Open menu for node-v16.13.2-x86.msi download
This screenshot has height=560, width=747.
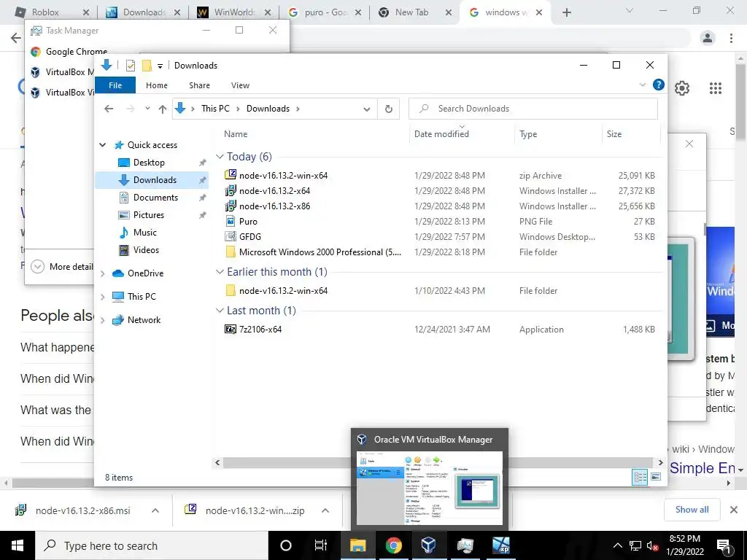point(155,510)
